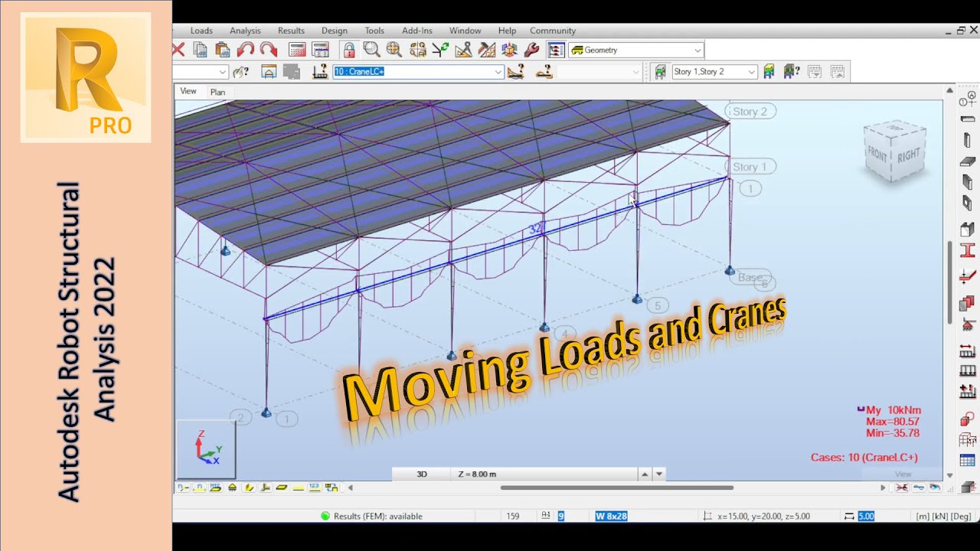Select the Floors slab tool in right toolbar
980x551 pixels.
(968, 161)
